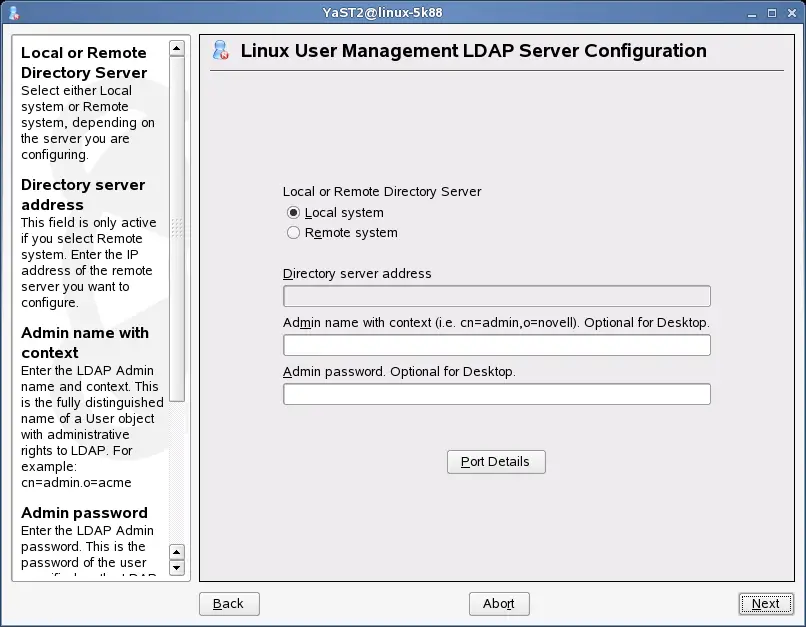Screen dimensions: 806x627
Task: Click the YaST2 window menu icon in title bar
Action: (13, 13)
